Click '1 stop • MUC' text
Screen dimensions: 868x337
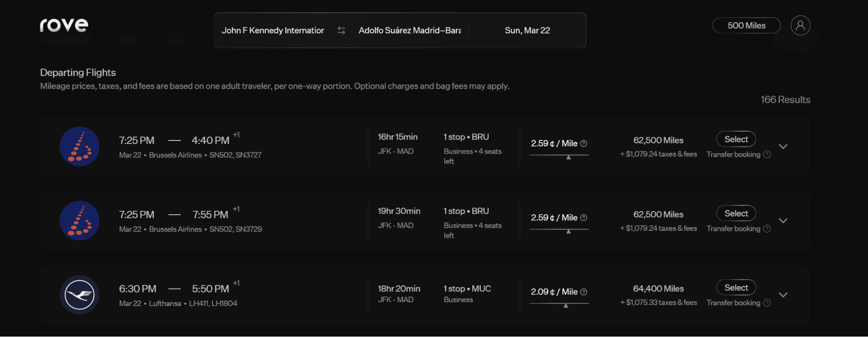pyautogui.click(x=467, y=289)
